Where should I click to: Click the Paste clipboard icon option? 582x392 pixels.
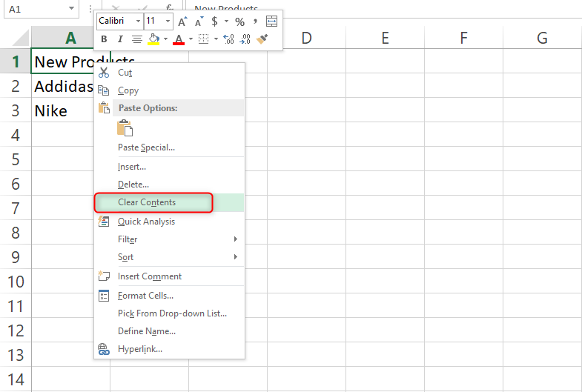coord(125,128)
